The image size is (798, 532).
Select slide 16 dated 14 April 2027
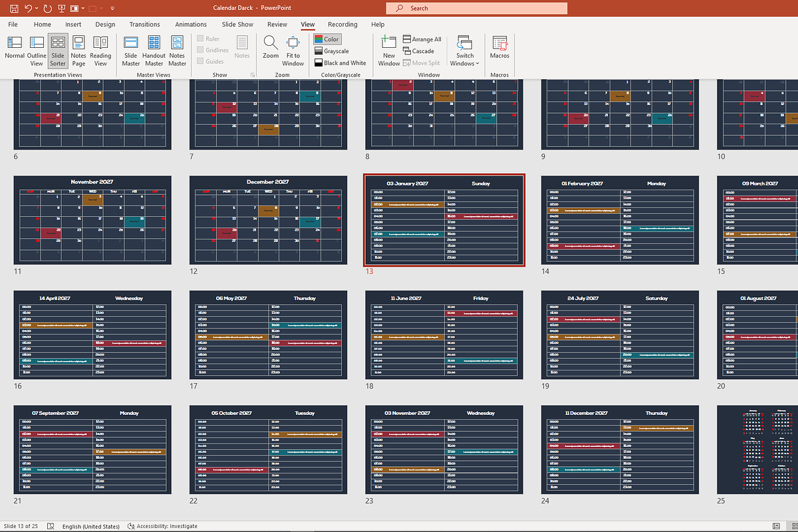coord(92,335)
